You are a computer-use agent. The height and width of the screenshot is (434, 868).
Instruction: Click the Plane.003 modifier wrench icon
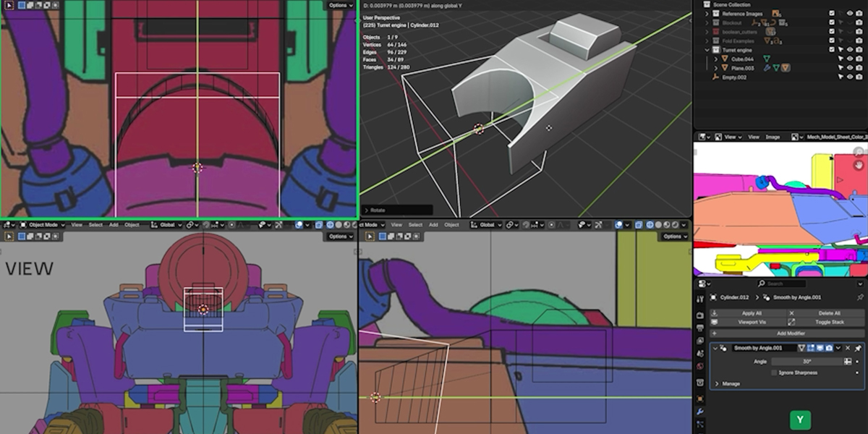[x=767, y=68]
